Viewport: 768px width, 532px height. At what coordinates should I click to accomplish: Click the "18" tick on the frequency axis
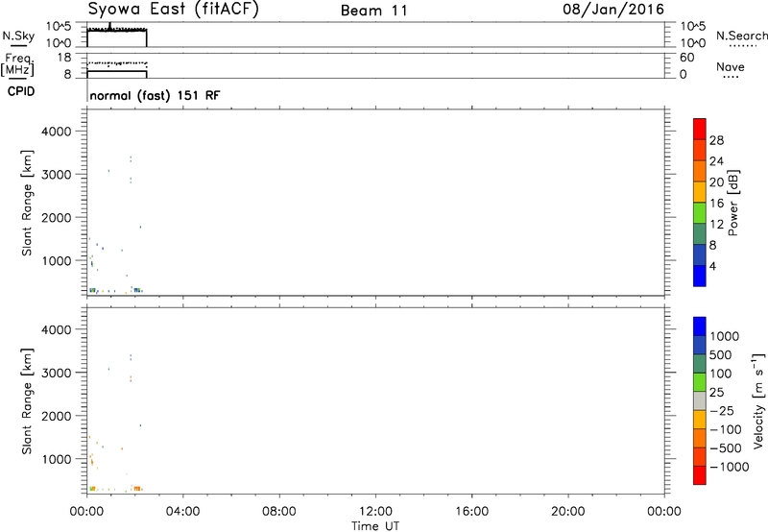coord(64,58)
